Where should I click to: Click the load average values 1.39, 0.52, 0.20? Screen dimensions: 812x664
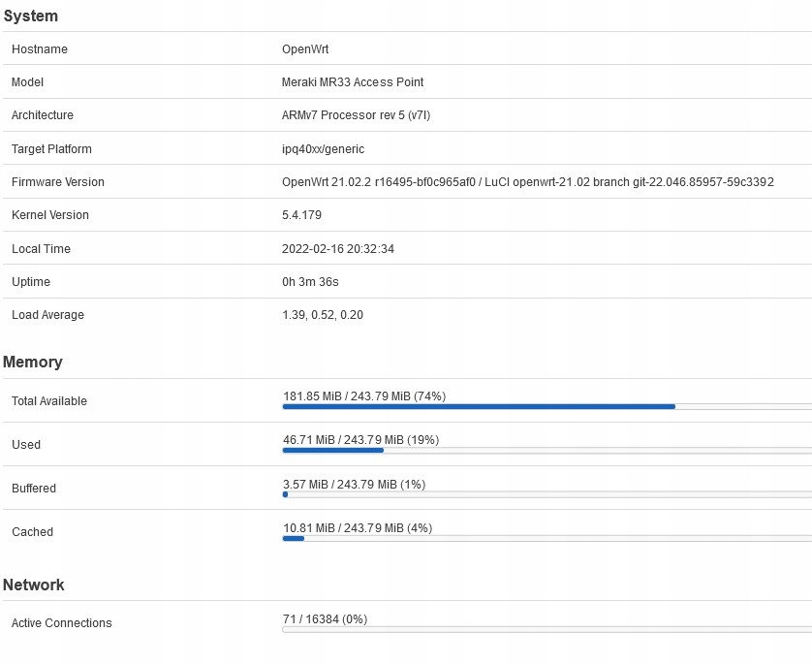[x=323, y=315]
